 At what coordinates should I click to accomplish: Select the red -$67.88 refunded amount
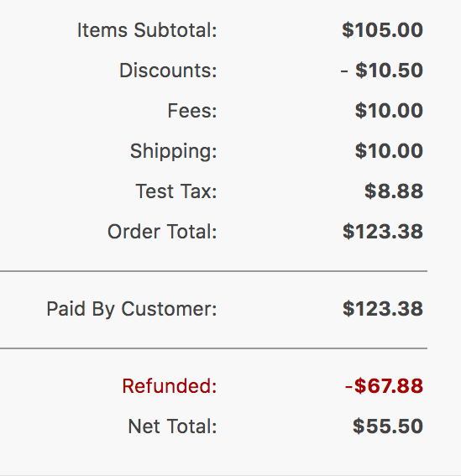pos(384,386)
